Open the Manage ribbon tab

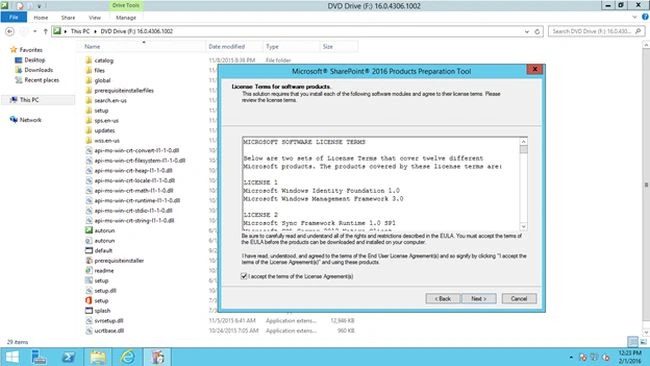point(126,17)
